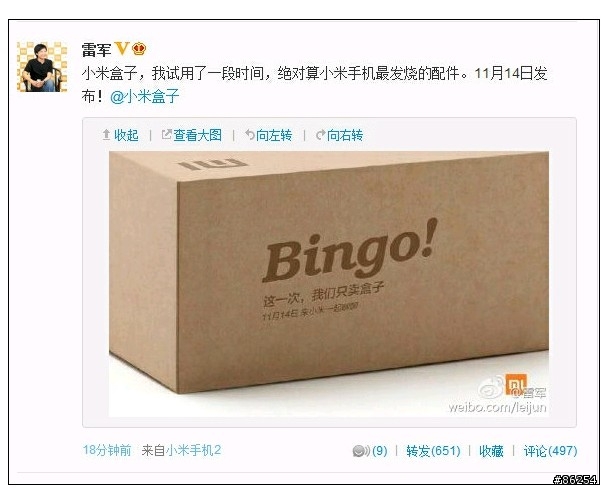Click the gold V verification badge
Image resolution: width=601 pixels, height=488 pixels.
(x=122, y=49)
